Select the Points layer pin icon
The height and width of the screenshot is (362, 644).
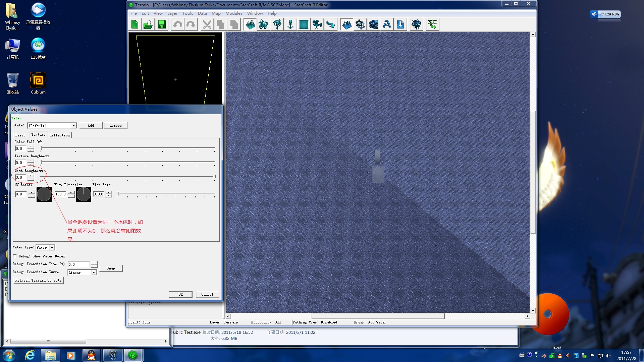pos(290,24)
